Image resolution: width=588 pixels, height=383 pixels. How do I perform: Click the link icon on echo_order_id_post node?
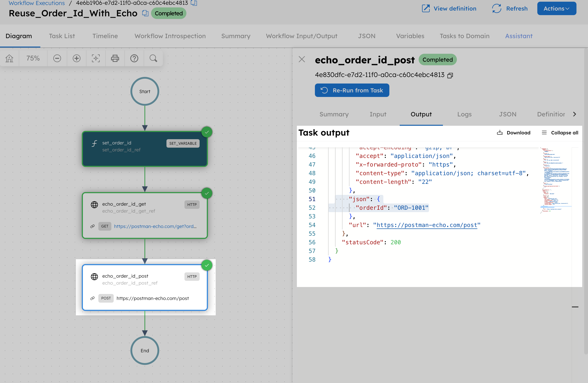(93, 298)
